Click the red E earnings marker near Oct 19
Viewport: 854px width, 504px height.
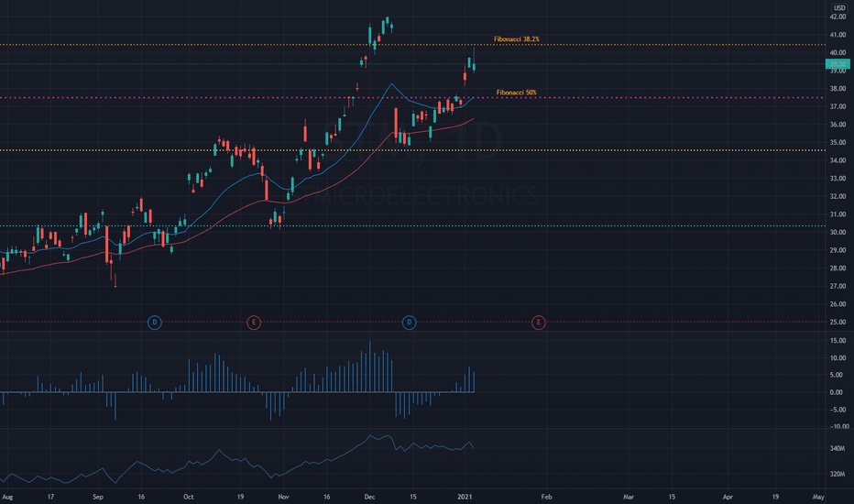point(253,323)
